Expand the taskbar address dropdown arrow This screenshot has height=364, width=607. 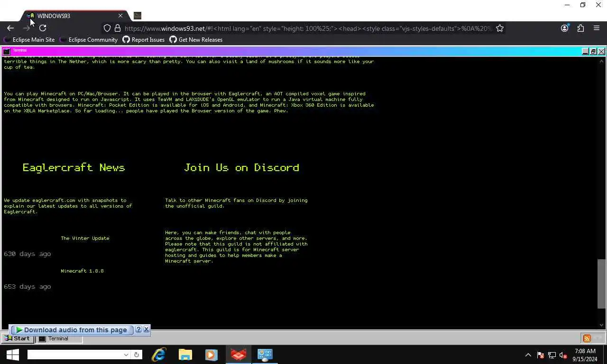pos(126,355)
